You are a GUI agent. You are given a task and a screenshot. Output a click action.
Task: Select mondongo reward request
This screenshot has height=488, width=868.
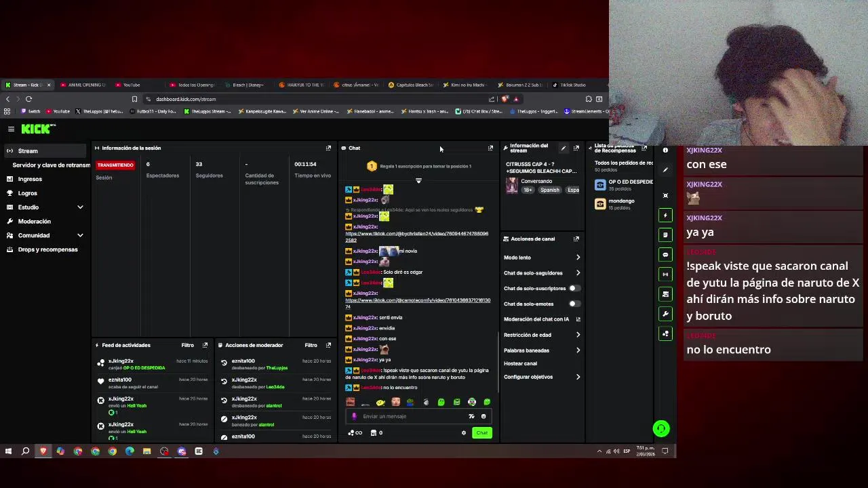616,204
